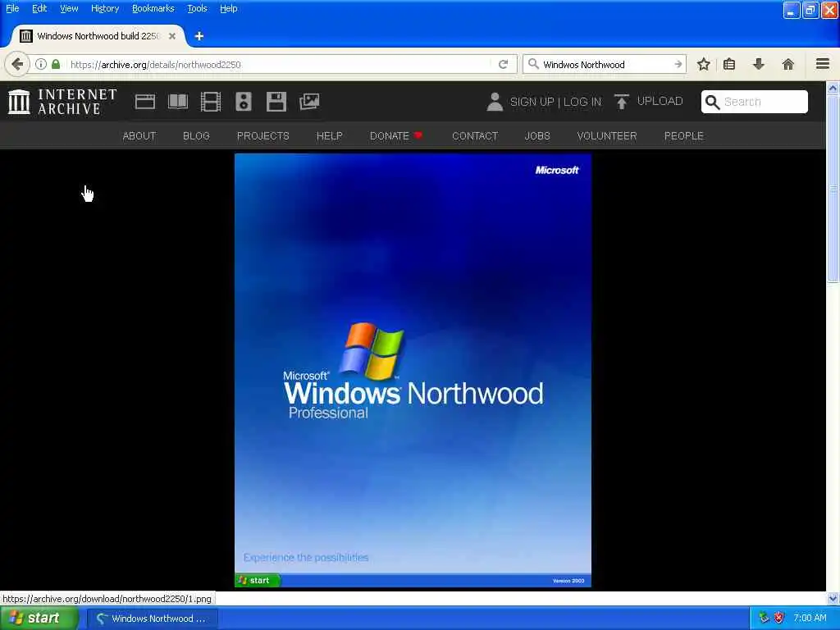
Task: Bookmark this page with star icon
Action: click(x=703, y=64)
